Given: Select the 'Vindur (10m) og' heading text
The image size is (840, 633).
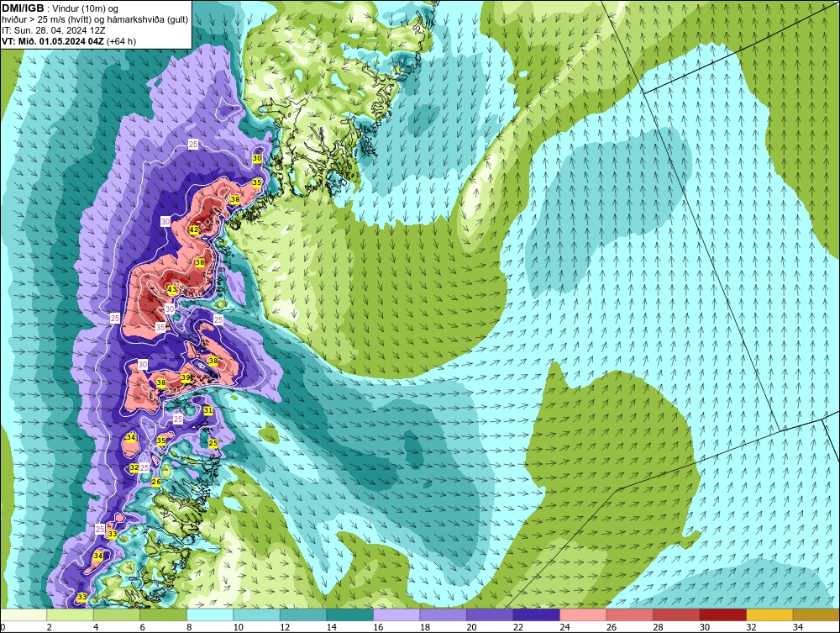Looking at the screenshot, I should click(87, 8).
